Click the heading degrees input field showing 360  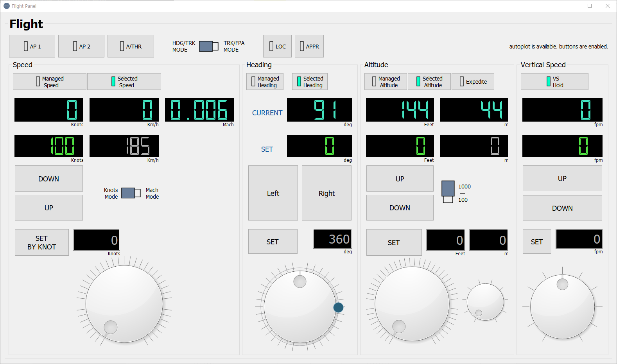(332, 239)
